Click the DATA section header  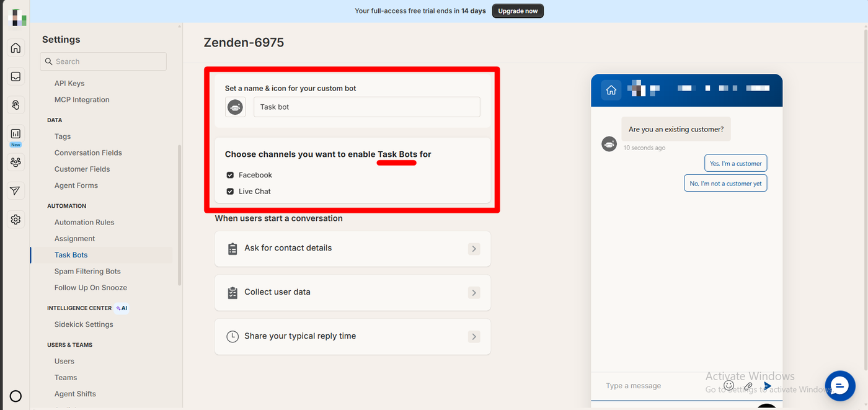click(x=55, y=120)
